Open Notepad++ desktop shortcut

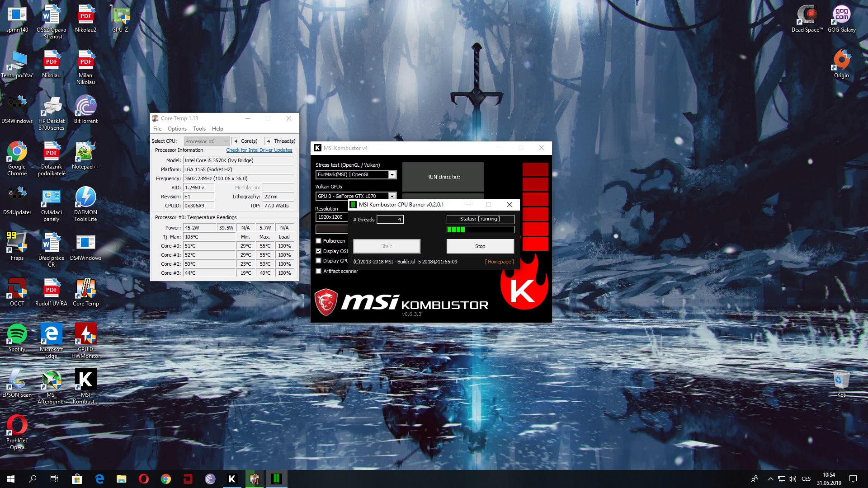pos(85,155)
